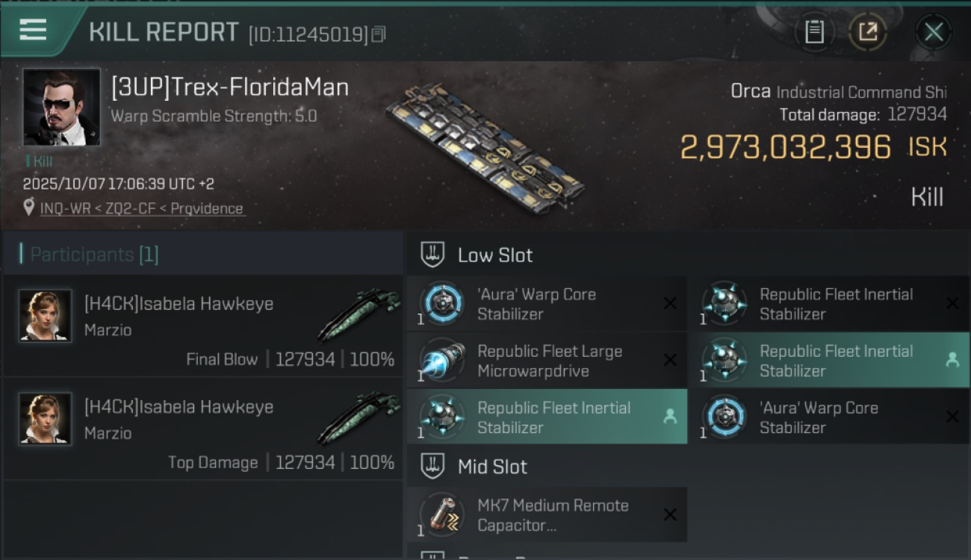Close the kill report window
The image size is (971, 560).
point(933,31)
